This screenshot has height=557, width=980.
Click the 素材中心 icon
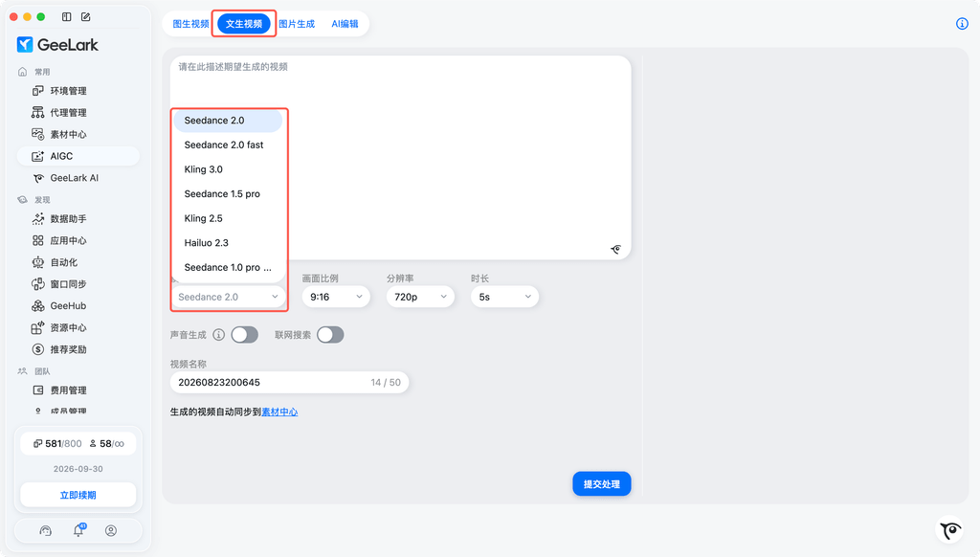pyautogui.click(x=38, y=134)
